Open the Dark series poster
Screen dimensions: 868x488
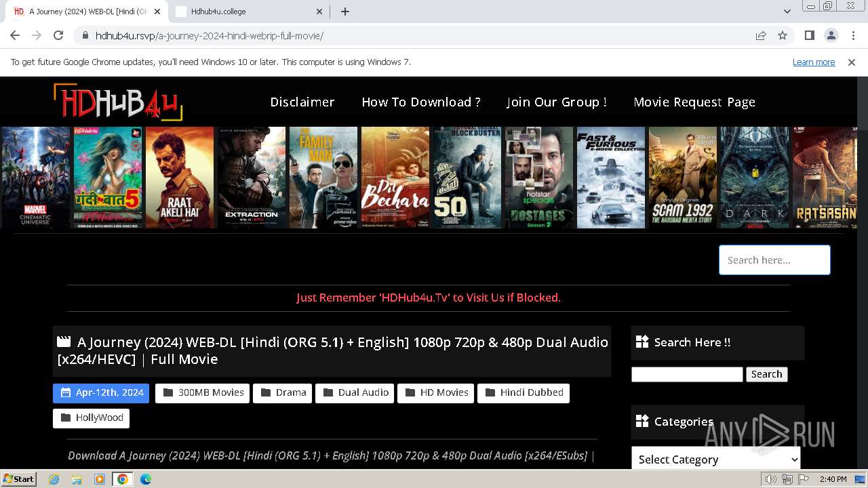tap(755, 178)
